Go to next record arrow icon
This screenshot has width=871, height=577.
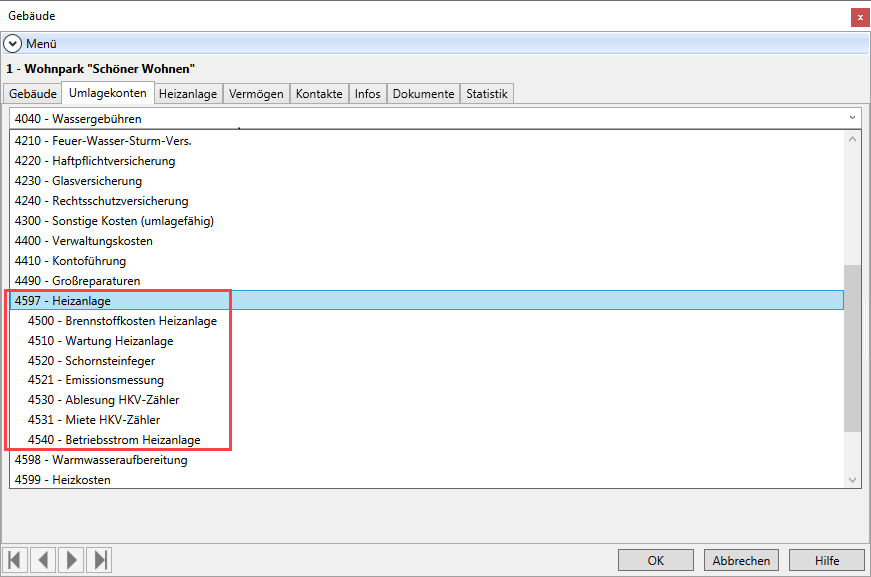(x=72, y=560)
